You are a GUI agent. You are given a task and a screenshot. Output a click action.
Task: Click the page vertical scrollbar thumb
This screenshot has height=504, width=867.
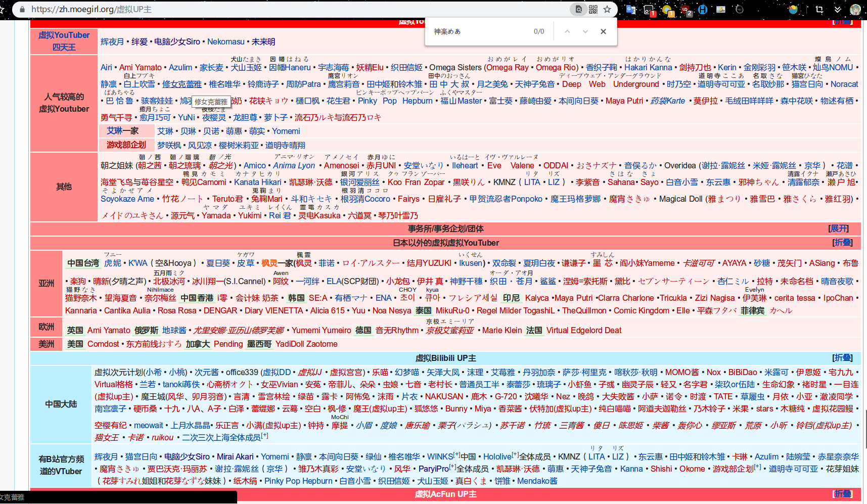click(x=865, y=430)
